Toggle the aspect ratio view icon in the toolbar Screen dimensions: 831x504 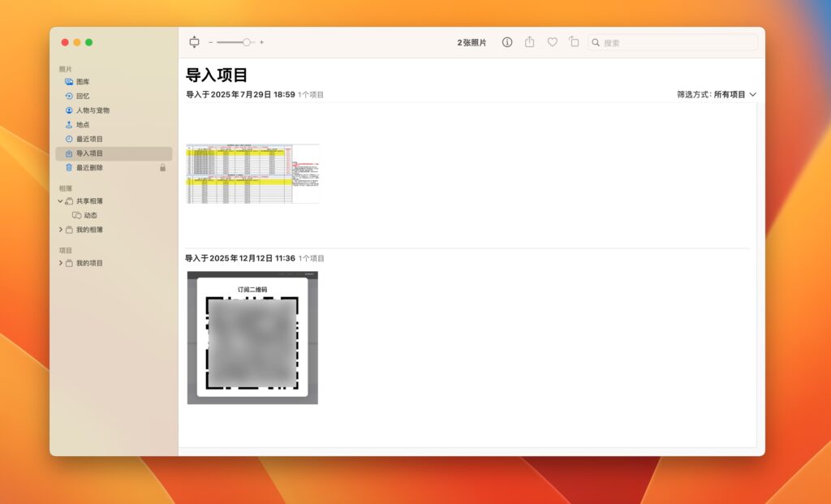pos(195,41)
